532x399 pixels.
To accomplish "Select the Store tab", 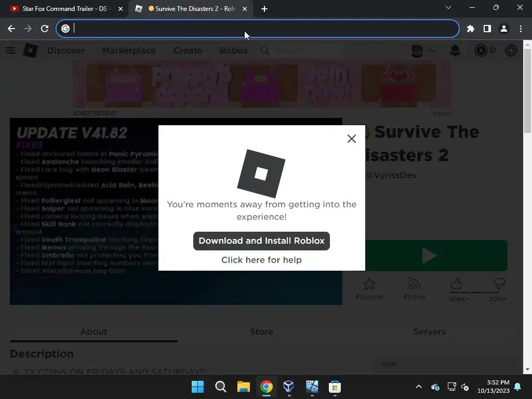I will pyautogui.click(x=261, y=331).
